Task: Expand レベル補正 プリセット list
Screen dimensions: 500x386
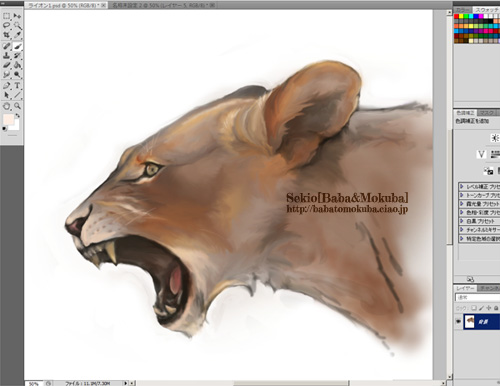Action: 462,186
